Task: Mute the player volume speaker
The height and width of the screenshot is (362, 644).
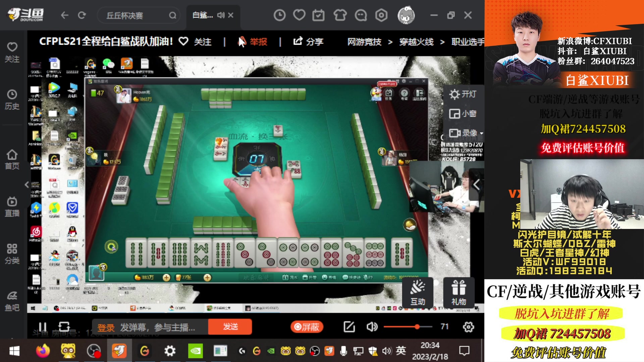Action: tap(372, 327)
